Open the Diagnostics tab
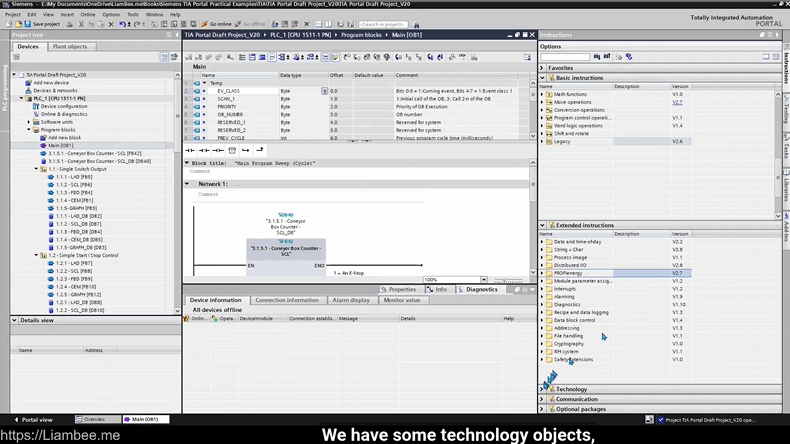 coord(480,289)
